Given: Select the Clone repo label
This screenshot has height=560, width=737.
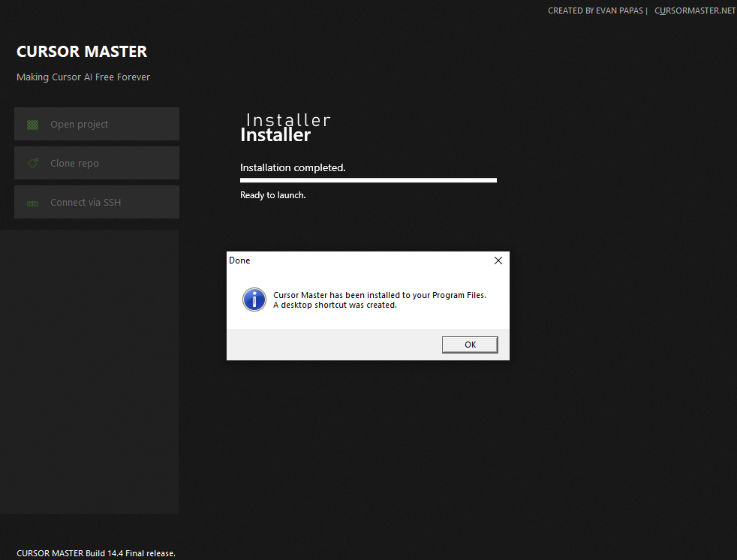Looking at the screenshot, I should (x=75, y=163).
